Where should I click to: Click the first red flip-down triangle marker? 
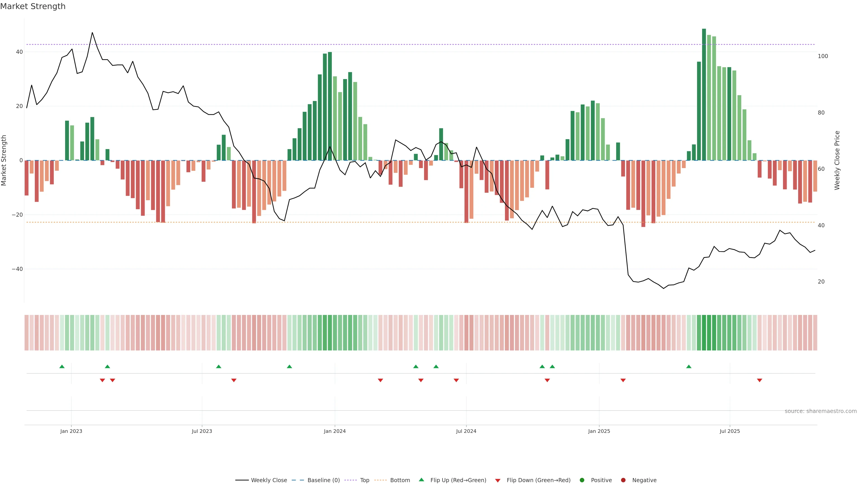pyautogui.click(x=102, y=380)
